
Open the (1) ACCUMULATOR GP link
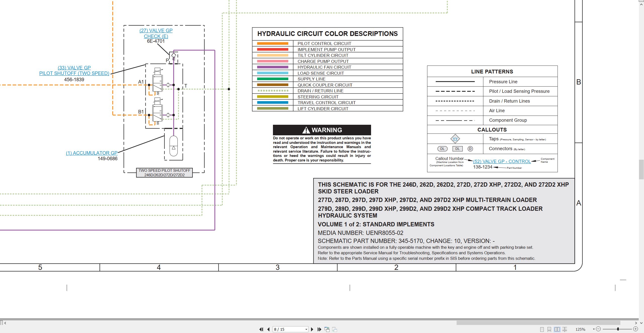click(x=92, y=153)
